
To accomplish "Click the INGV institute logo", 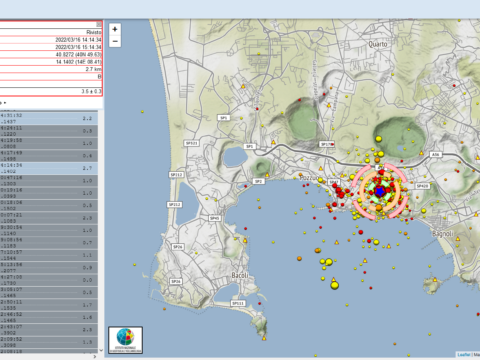I will [126, 340].
